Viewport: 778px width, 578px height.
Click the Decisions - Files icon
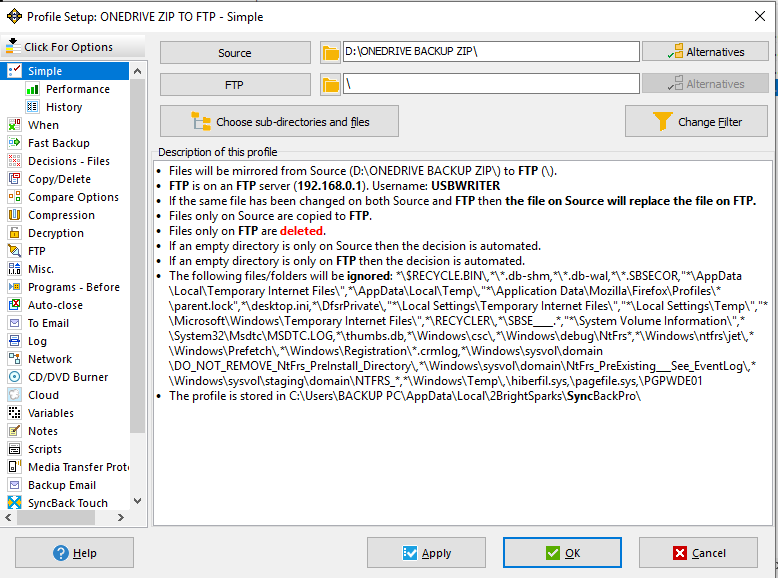tap(14, 161)
